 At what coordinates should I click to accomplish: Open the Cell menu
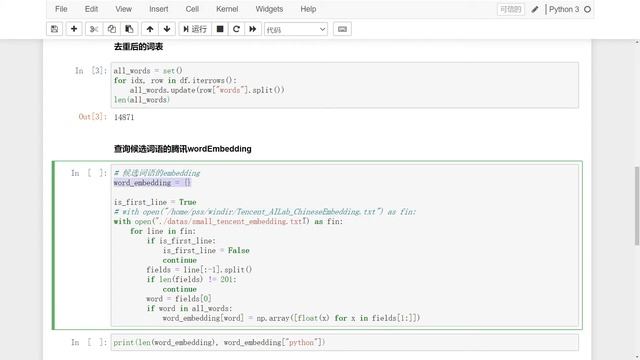(192, 9)
